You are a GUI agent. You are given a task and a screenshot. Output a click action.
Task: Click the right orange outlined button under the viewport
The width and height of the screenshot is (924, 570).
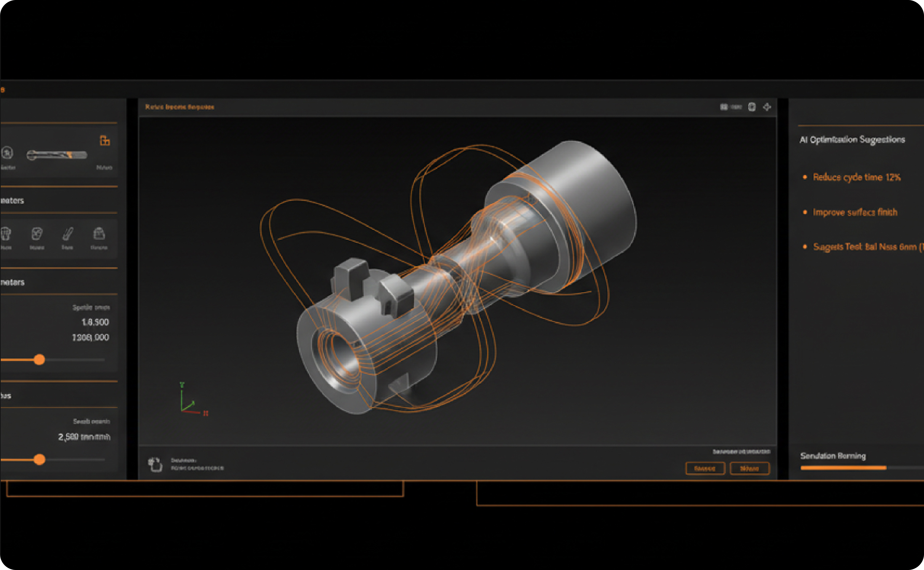pos(750,469)
